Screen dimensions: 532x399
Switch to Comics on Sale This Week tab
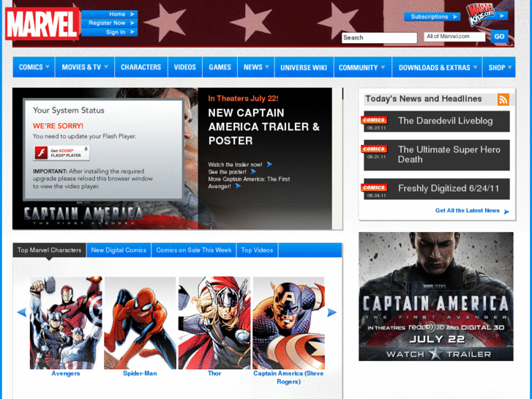[194, 250]
